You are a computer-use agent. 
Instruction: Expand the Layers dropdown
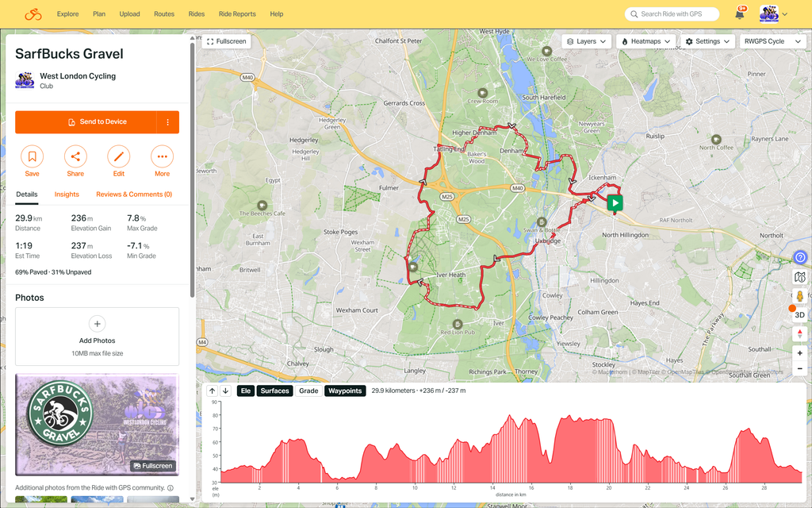587,41
